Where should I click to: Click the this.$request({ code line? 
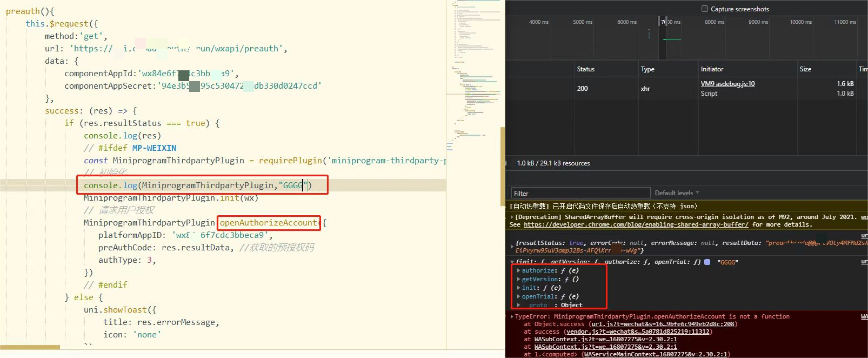pyautogui.click(x=62, y=23)
